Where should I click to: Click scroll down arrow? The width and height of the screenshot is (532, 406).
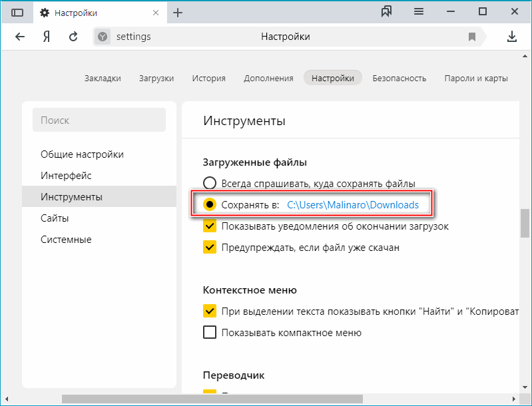pos(525,387)
